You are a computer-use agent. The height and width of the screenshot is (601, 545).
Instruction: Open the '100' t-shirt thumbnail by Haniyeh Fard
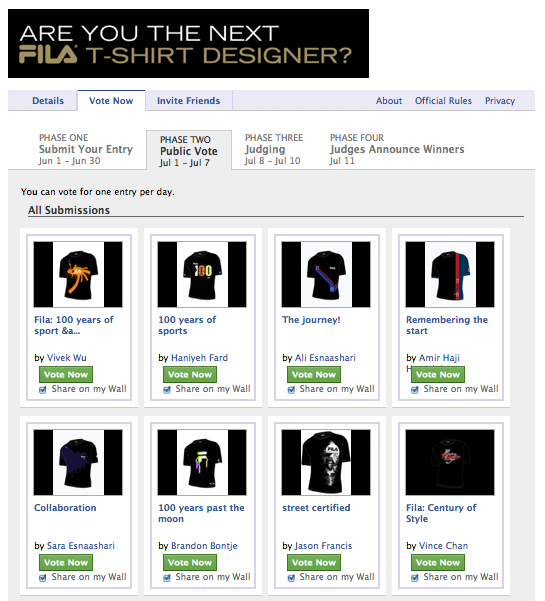[202, 274]
